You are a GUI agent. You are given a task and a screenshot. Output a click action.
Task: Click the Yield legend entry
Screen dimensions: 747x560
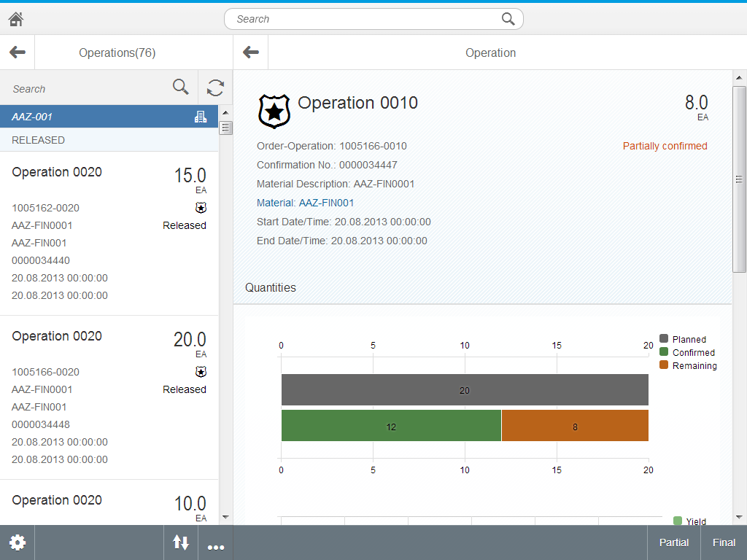click(690, 521)
